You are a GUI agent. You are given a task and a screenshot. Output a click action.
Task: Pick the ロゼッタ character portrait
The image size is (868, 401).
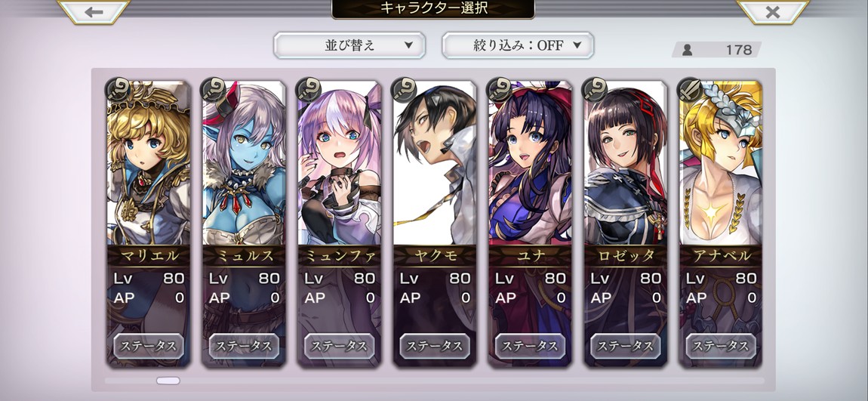(626, 163)
